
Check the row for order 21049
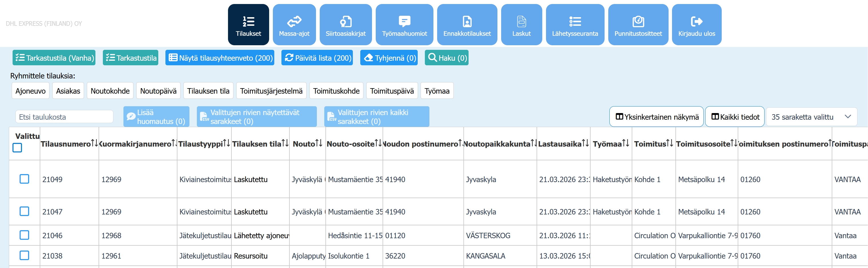[x=24, y=179]
